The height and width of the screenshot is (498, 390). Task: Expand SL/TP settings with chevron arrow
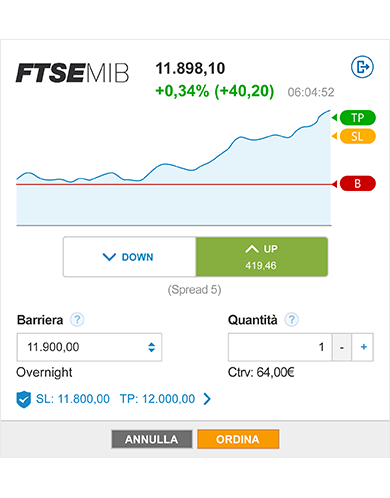click(207, 399)
